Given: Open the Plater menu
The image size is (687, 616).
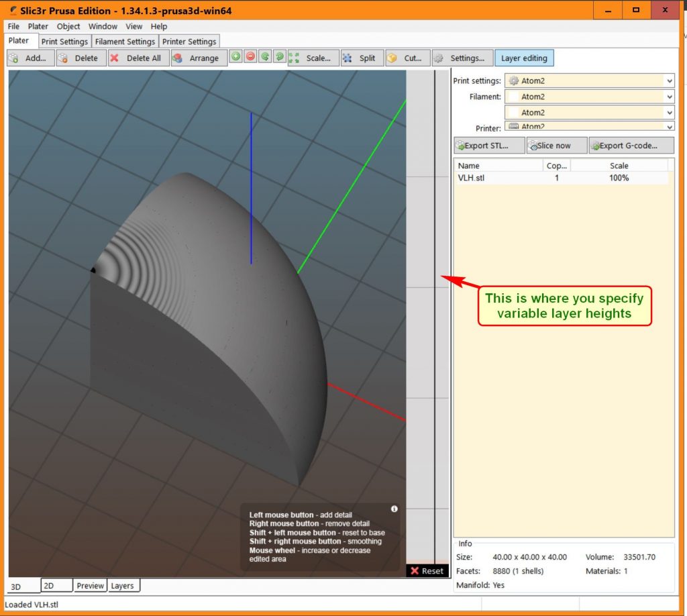Looking at the screenshot, I should pyautogui.click(x=38, y=26).
